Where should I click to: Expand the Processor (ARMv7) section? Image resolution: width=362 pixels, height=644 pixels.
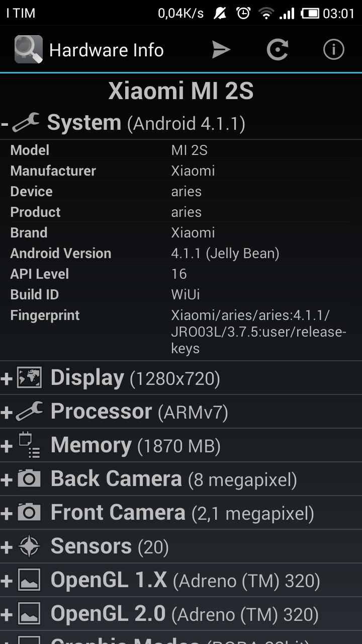[x=181, y=412]
